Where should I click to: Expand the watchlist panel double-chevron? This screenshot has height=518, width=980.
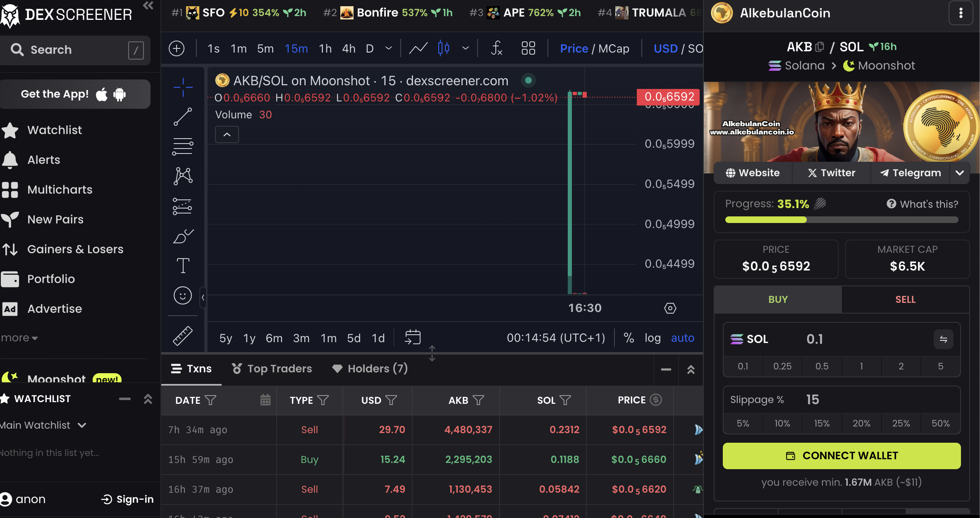pos(148,399)
